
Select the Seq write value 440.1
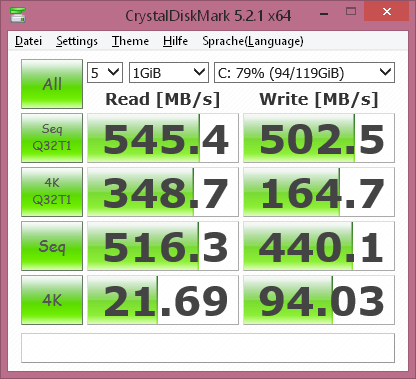(x=319, y=246)
